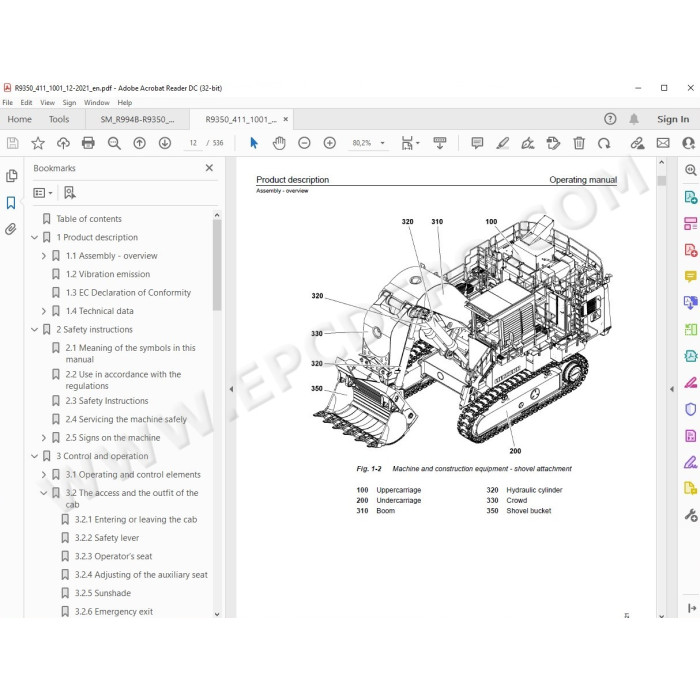Activate the selection arrow tool
The width and height of the screenshot is (700, 700).
click(x=254, y=143)
